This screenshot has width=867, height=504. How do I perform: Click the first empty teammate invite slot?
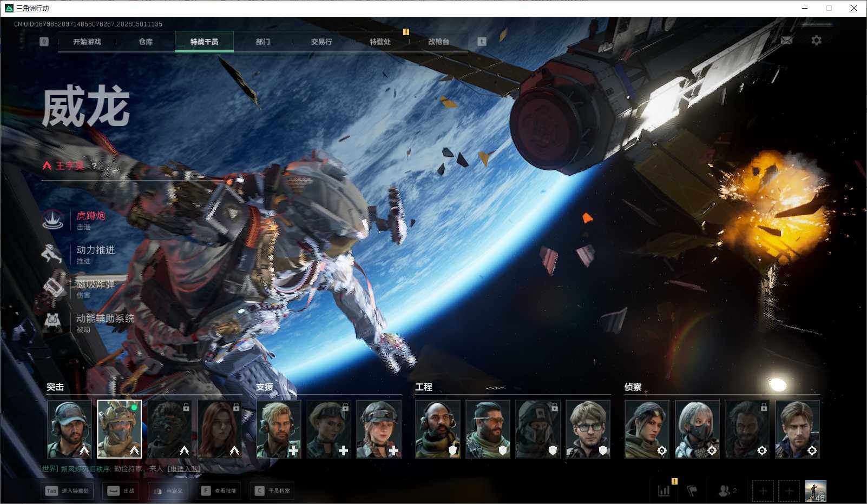[763, 491]
